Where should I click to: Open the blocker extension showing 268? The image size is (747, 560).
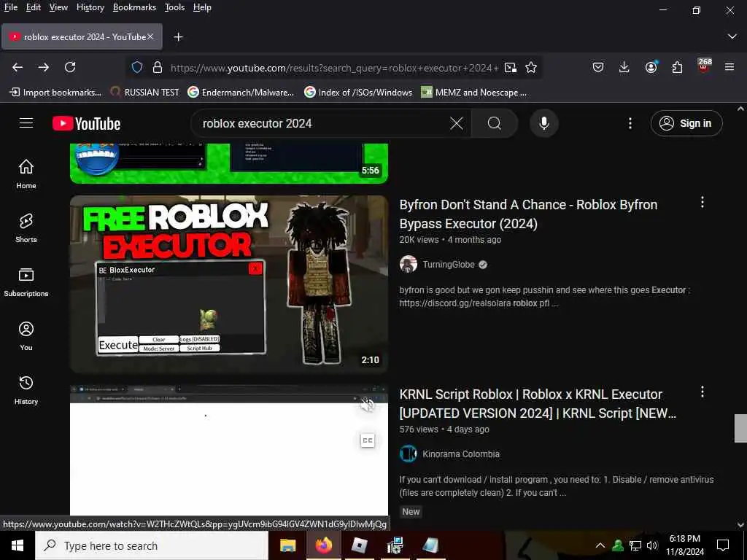pyautogui.click(x=704, y=66)
